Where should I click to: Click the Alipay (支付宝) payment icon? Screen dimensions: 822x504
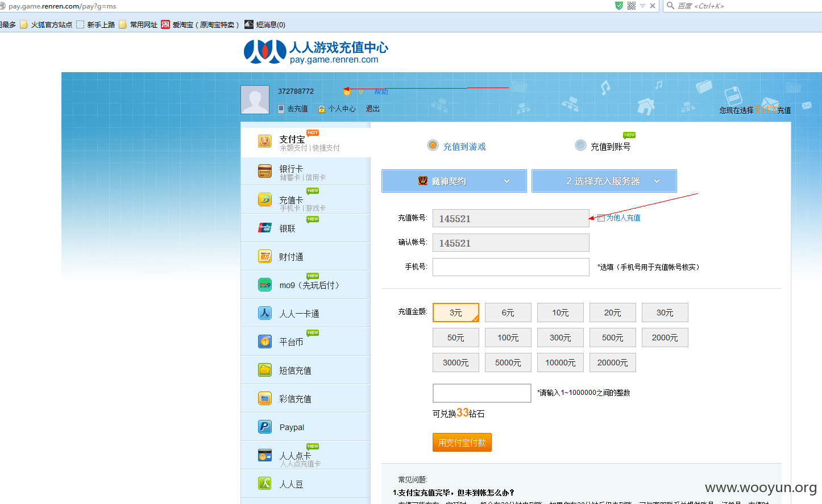[265, 141]
